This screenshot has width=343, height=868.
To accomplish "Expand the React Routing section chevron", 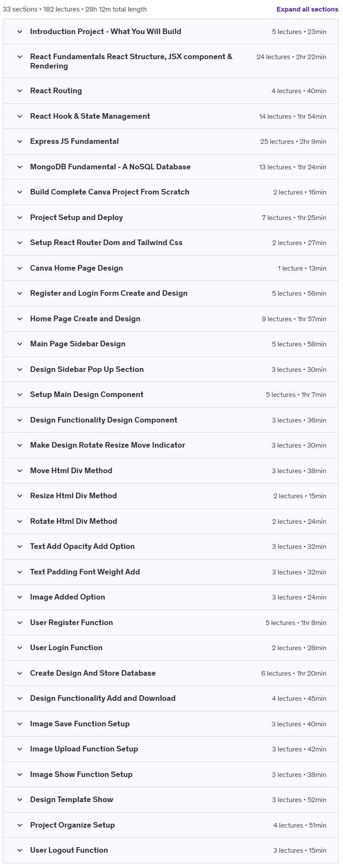I will click(20, 91).
